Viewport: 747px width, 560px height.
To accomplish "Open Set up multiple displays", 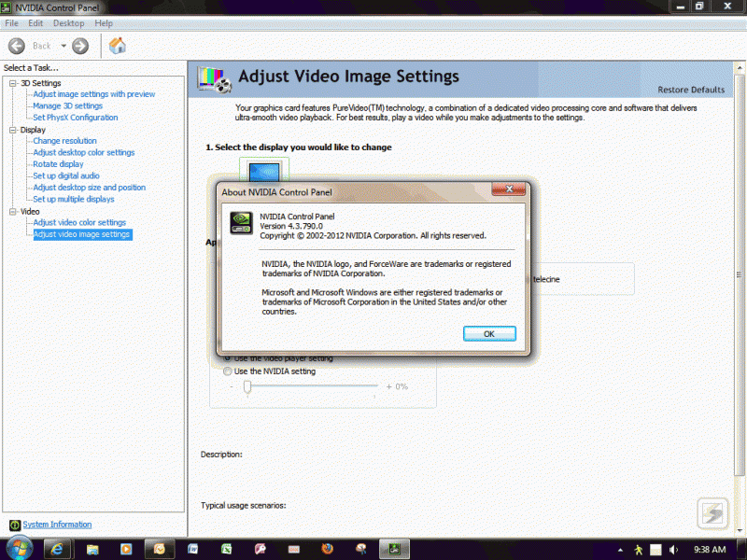I will pyautogui.click(x=74, y=199).
